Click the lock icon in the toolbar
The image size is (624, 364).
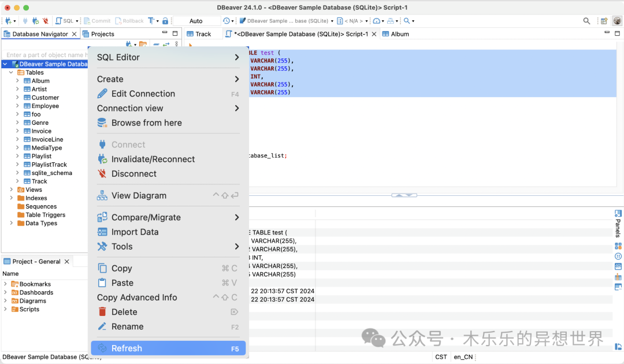tap(165, 21)
